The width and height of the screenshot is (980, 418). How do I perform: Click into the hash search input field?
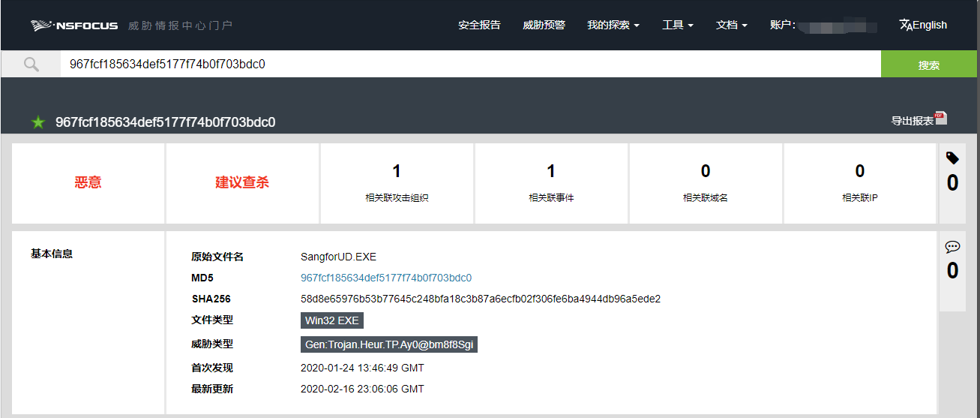pos(470,65)
